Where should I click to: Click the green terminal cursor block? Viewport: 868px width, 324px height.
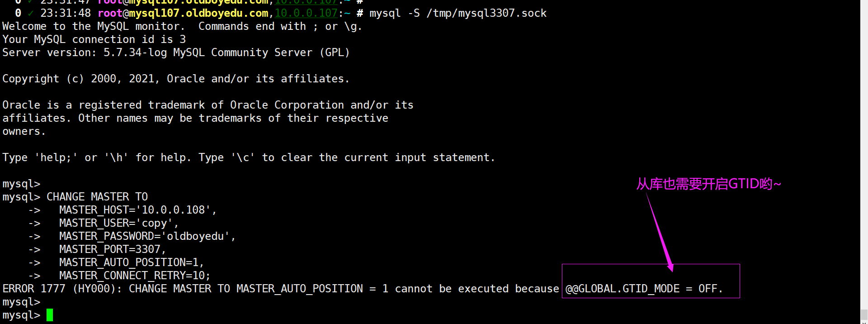pyautogui.click(x=50, y=315)
